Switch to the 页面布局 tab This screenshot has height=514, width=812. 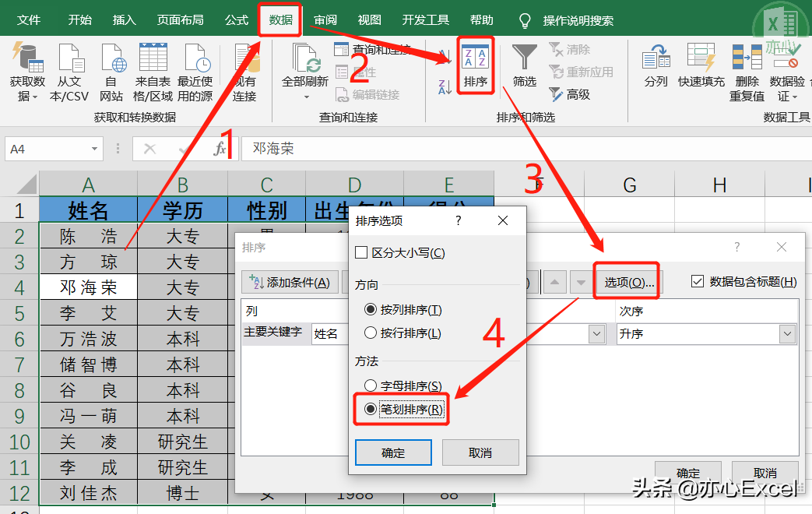(180, 20)
